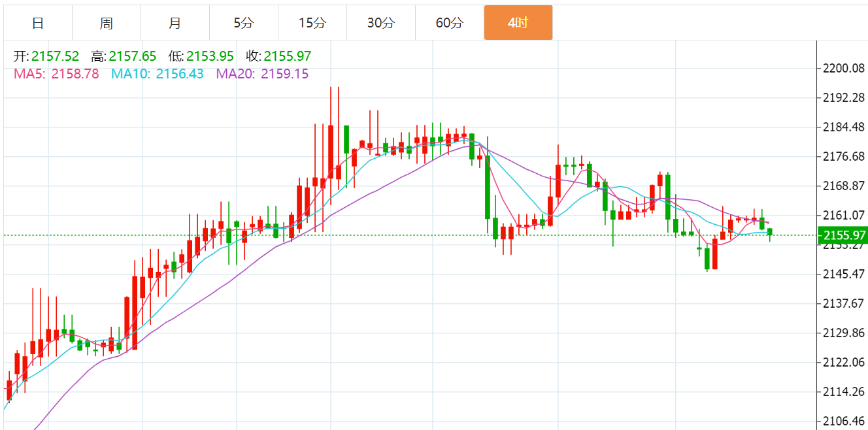The width and height of the screenshot is (868, 430).
Task: Click the green 2155.97 current price tag
Action: [843, 235]
